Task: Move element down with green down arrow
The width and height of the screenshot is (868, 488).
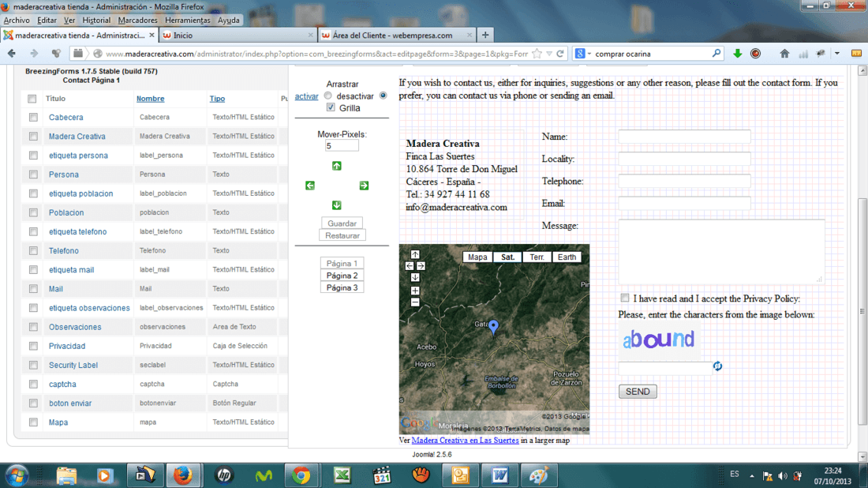Action: (x=337, y=205)
